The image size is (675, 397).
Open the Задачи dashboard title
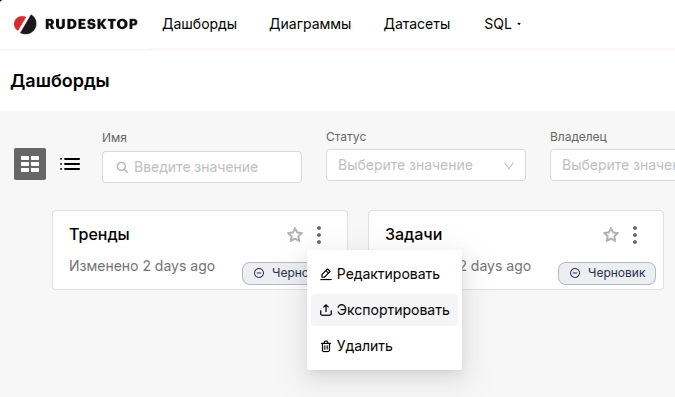click(414, 235)
